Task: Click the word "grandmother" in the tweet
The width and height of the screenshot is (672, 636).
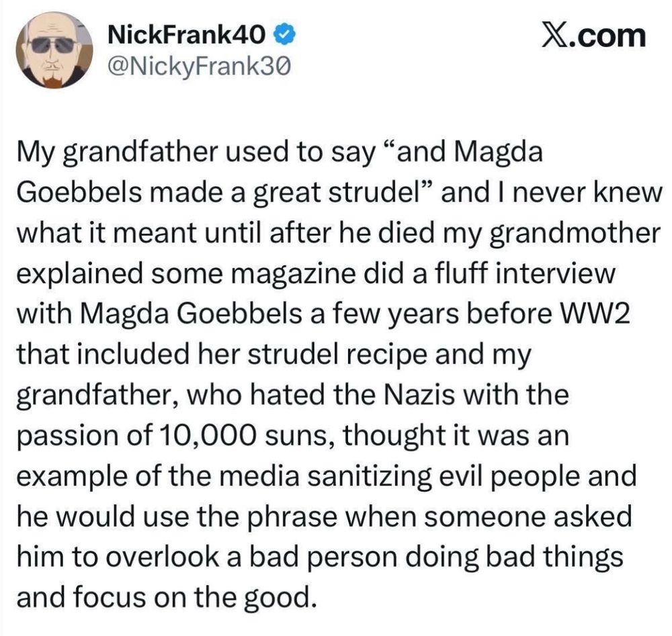Action: [575, 234]
